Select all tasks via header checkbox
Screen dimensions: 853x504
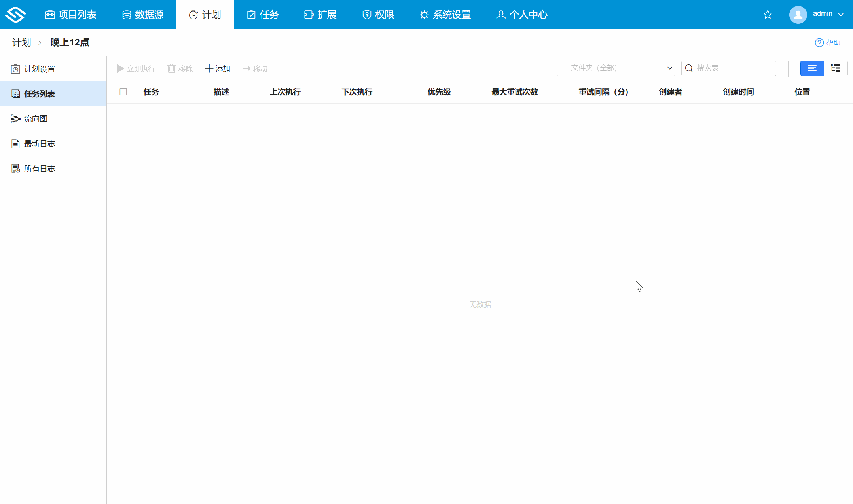(123, 91)
